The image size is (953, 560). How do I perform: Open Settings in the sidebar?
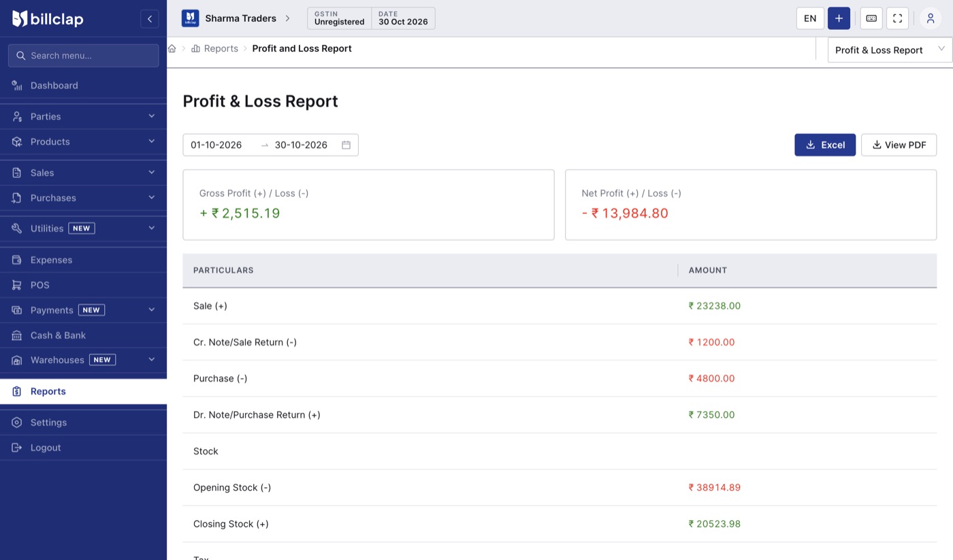[83, 423]
